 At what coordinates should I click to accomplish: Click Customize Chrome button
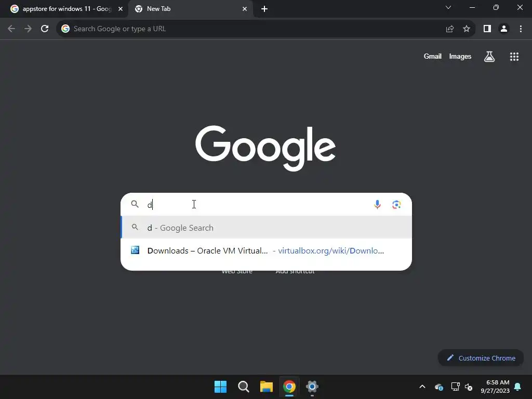(481, 358)
